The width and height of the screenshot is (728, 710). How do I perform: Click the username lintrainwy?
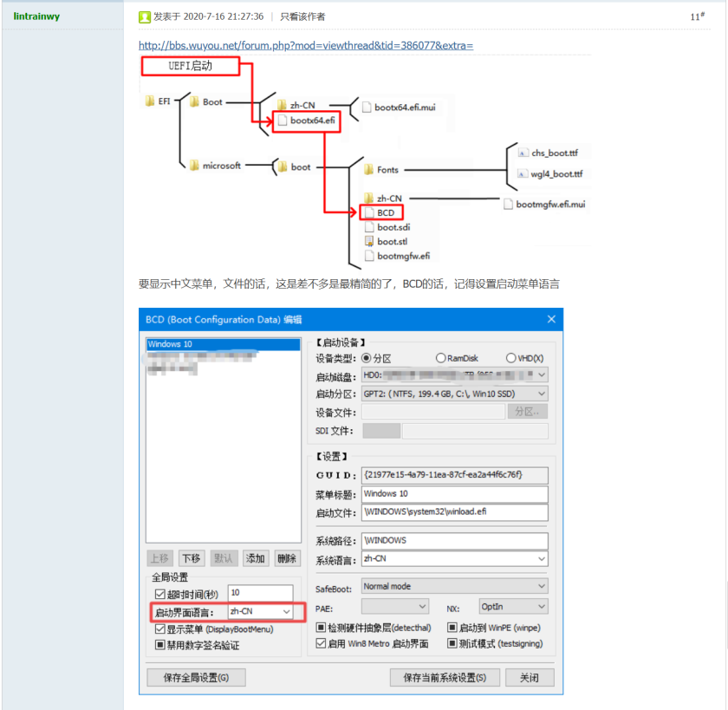click(x=36, y=16)
